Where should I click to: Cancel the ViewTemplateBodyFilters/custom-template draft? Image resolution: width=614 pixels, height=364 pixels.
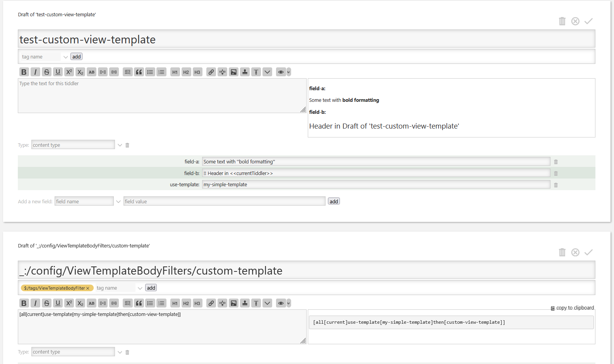click(x=575, y=252)
